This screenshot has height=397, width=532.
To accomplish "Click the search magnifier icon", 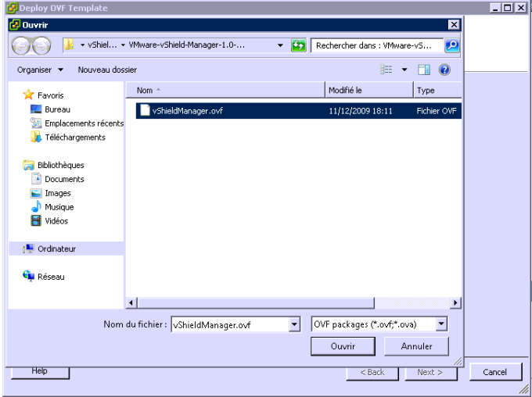I will point(451,45).
